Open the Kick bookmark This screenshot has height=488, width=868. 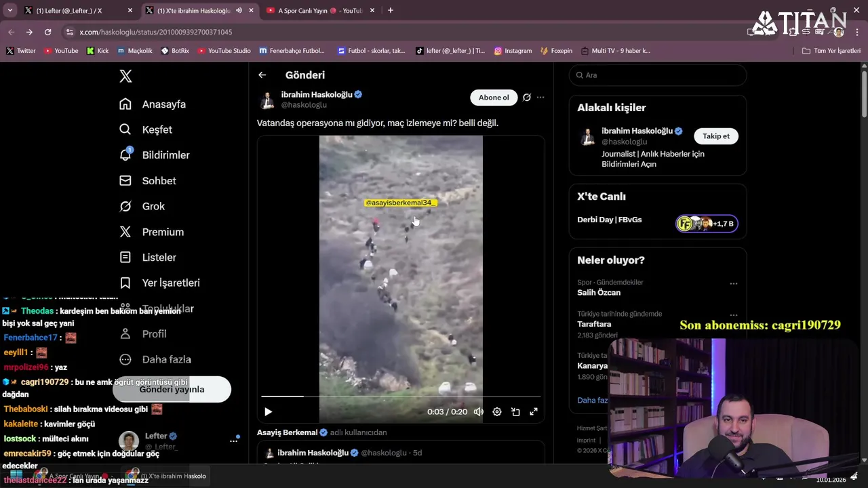pos(98,51)
